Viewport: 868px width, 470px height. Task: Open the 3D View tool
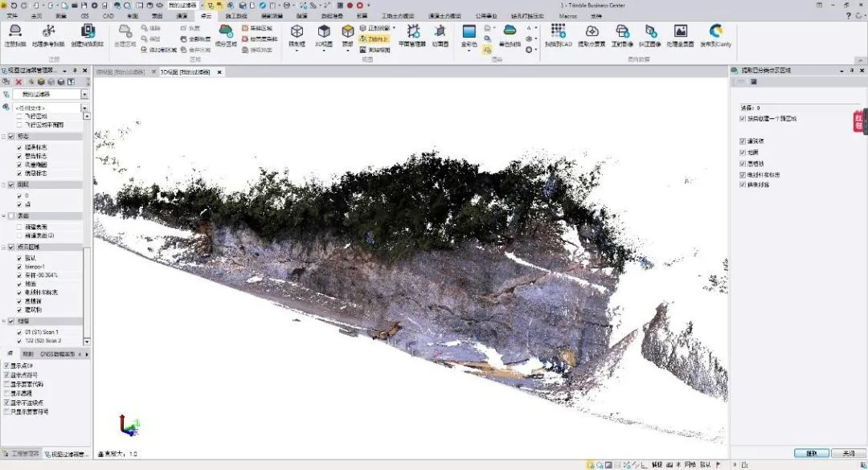323,32
